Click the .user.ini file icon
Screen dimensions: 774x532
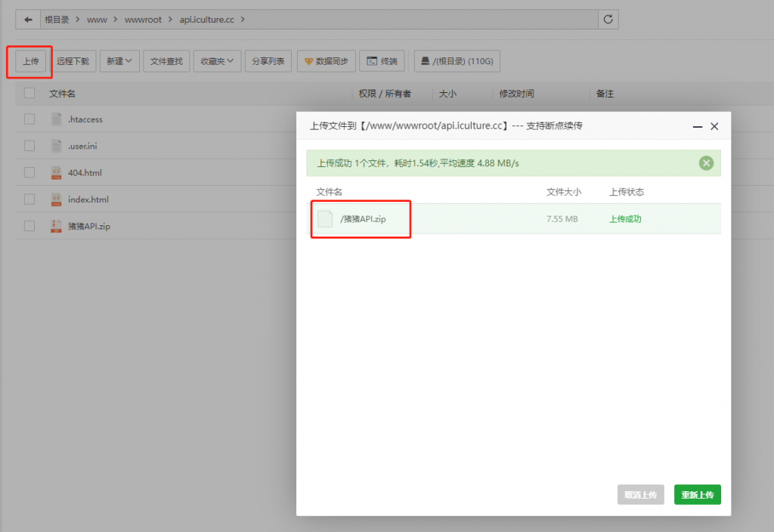pos(56,146)
